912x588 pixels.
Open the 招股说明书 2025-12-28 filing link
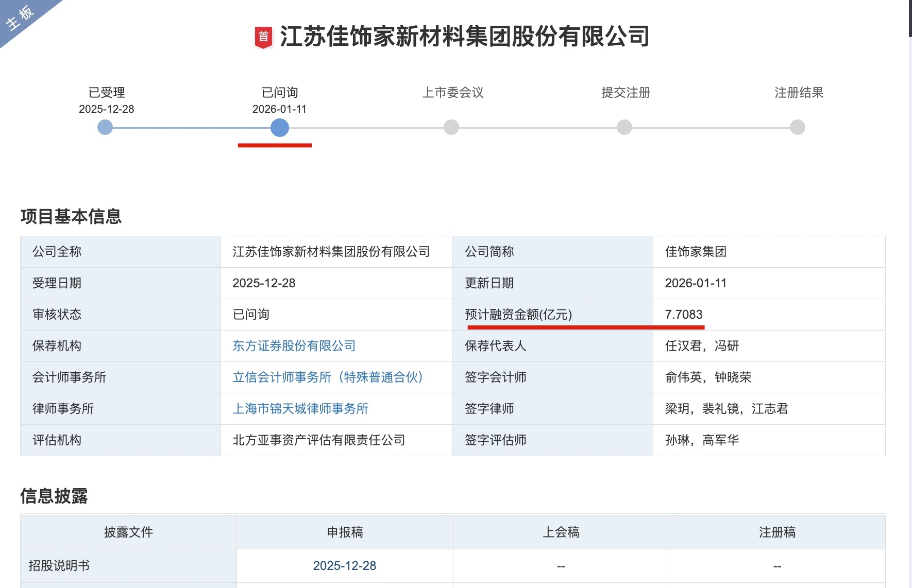click(x=345, y=566)
